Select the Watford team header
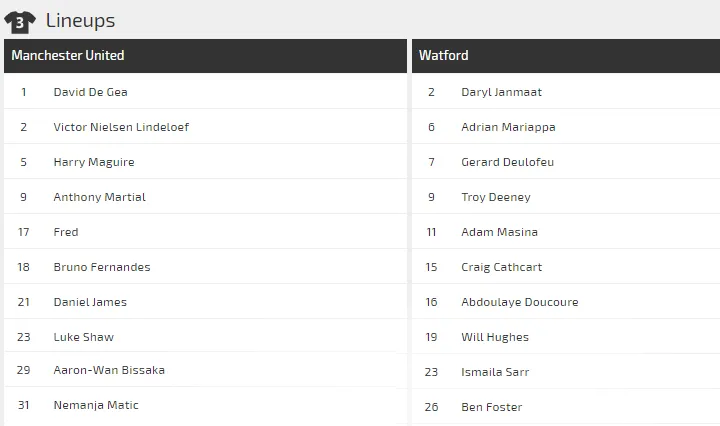Screen dimensions: 720x426 coord(444,55)
